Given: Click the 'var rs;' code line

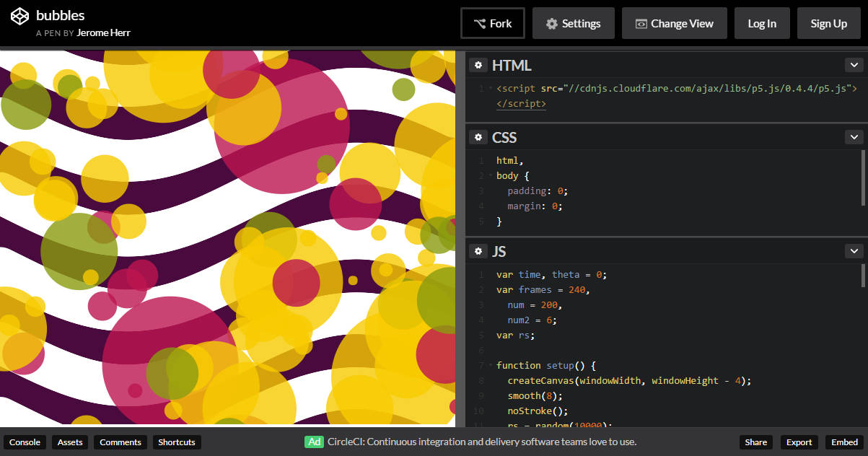Looking at the screenshot, I should point(516,336).
